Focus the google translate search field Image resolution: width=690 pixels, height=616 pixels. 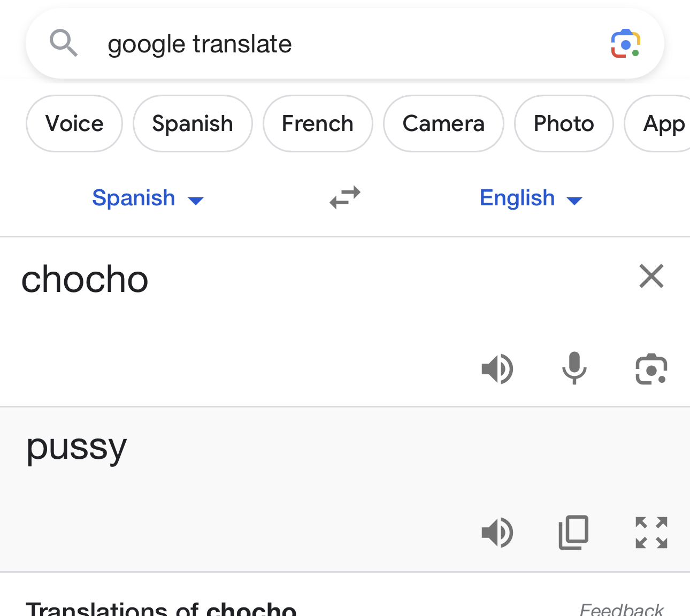tap(321, 44)
